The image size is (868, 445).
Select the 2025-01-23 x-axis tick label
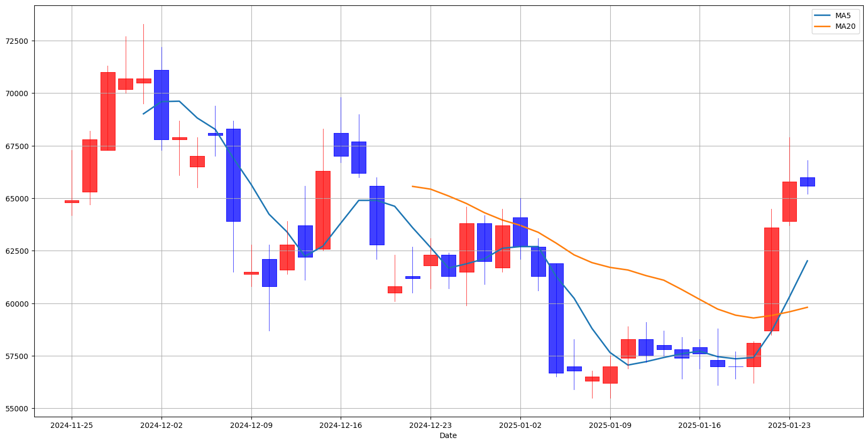(789, 425)
